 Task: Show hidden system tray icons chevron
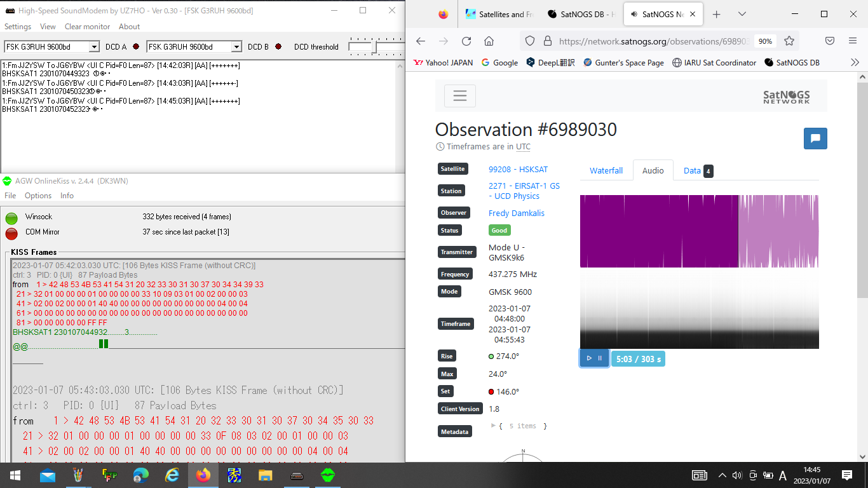(x=722, y=475)
